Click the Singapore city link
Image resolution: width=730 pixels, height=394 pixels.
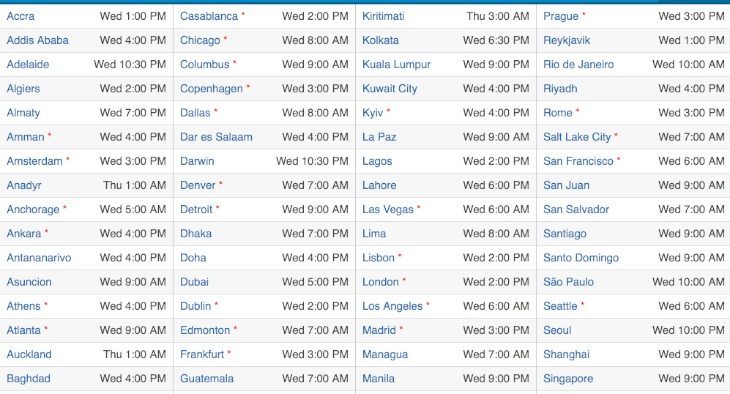(568, 379)
